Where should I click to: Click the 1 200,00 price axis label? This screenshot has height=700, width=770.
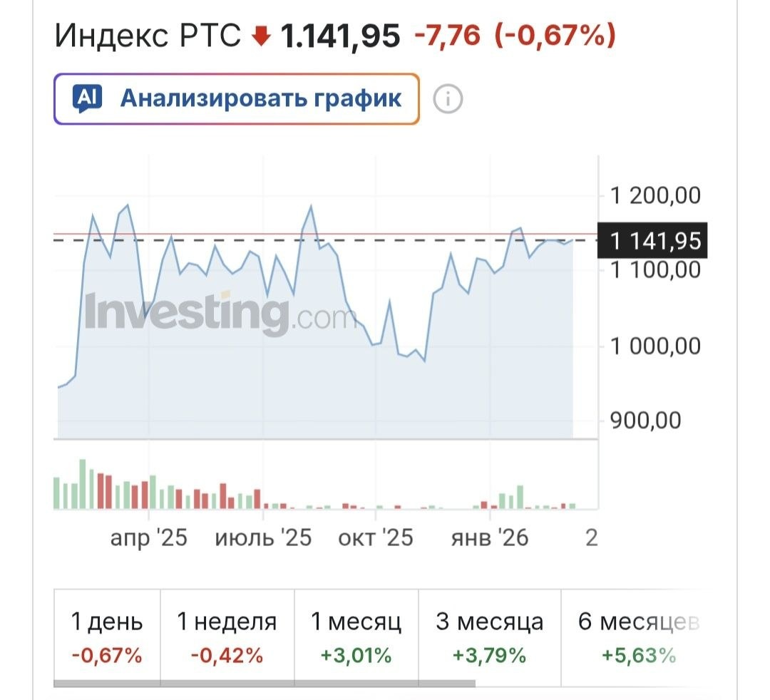pyautogui.click(x=655, y=195)
